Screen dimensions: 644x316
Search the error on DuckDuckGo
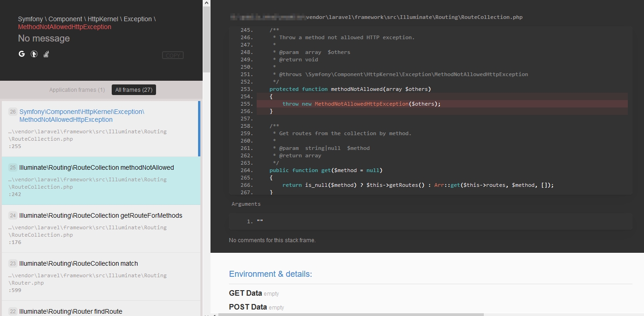[x=34, y=54]
